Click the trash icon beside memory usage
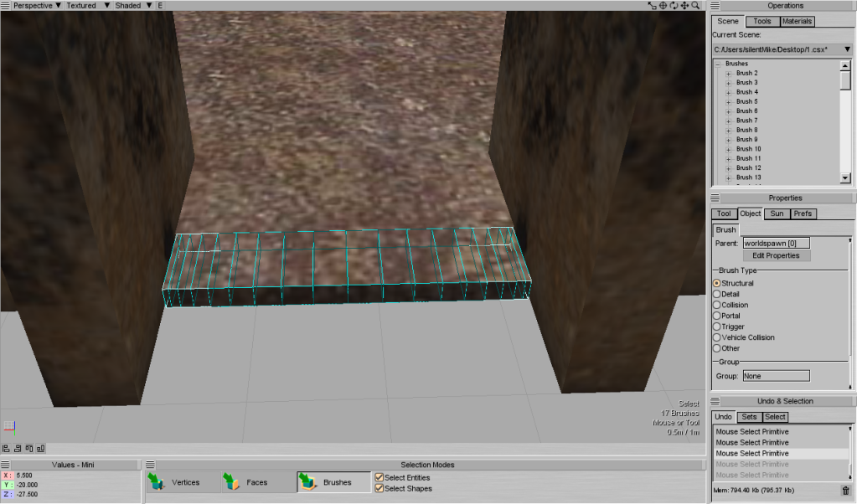857x504 pixels. point(845,491)
